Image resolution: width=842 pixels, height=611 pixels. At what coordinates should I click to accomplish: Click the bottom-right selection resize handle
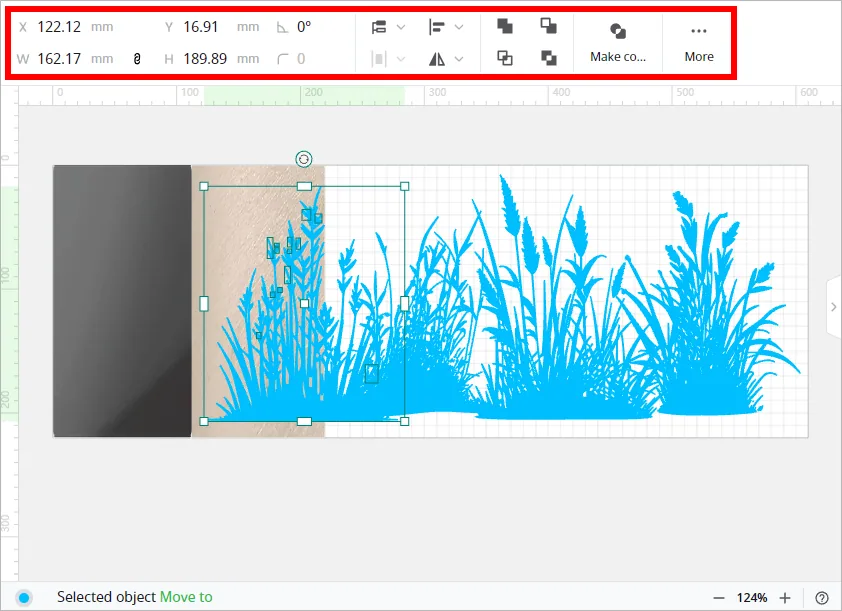(x=404, y=421)
